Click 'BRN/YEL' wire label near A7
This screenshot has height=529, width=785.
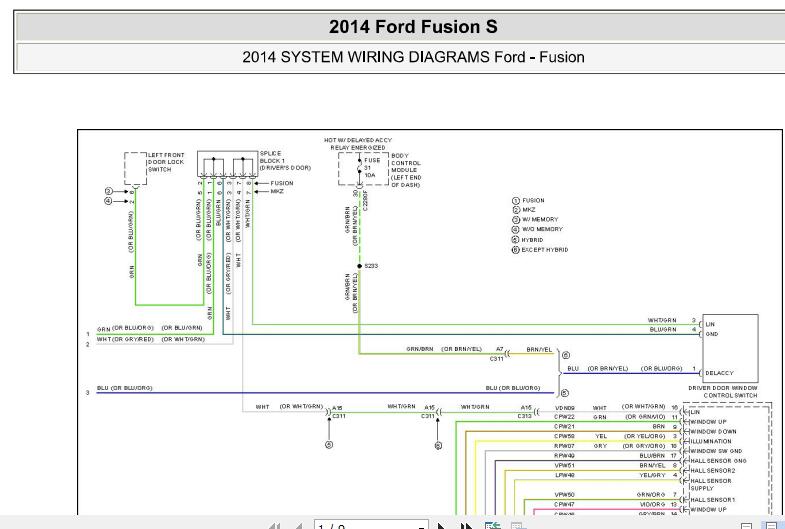pyautogui.click(x=539, y=349)
